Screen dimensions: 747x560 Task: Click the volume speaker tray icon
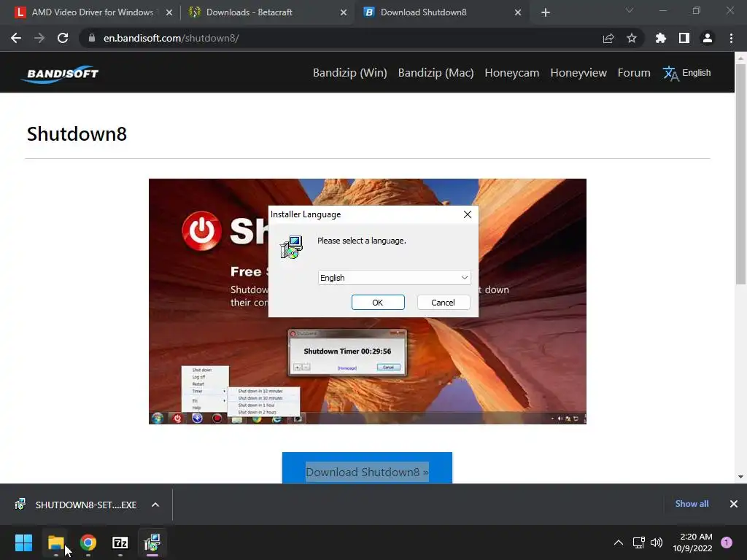click(x=657, y=542)
